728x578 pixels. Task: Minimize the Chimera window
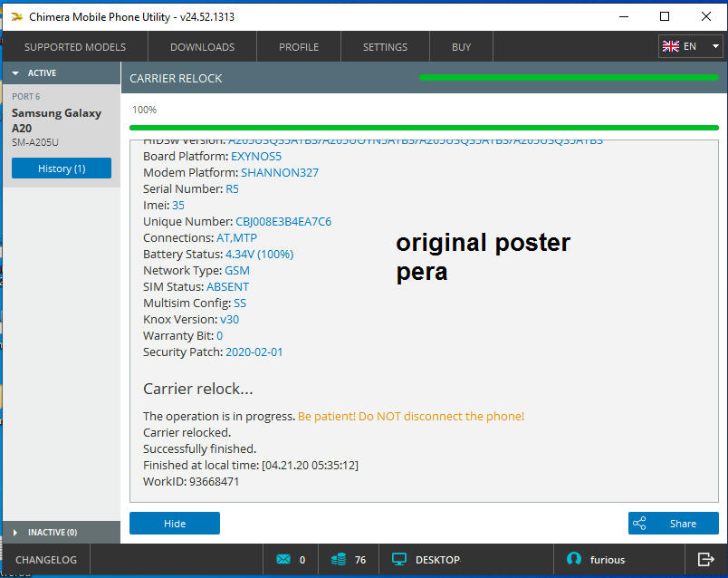(x=624, y=16)
